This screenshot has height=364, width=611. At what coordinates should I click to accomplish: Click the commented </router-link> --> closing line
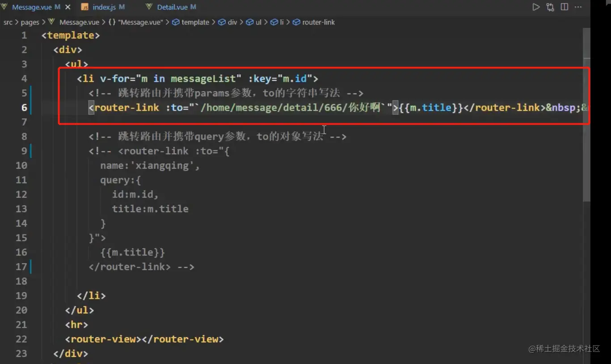coord(141,267)
